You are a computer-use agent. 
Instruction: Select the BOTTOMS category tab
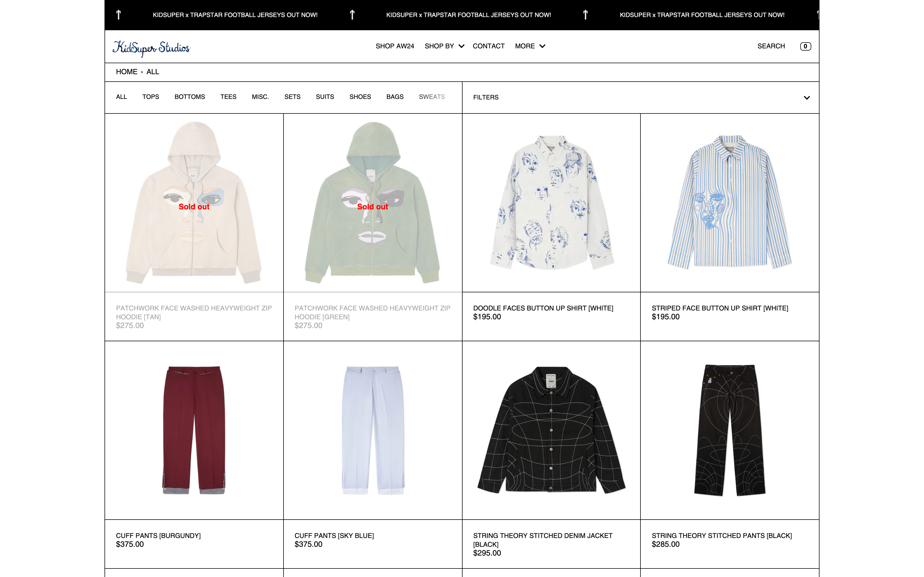click(189, 97)
